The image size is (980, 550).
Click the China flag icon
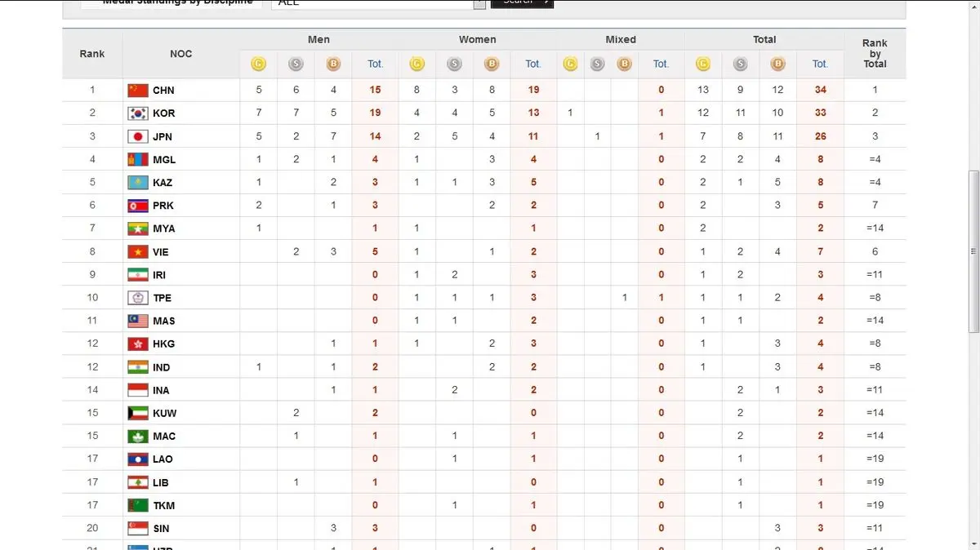tap(138, 90)
